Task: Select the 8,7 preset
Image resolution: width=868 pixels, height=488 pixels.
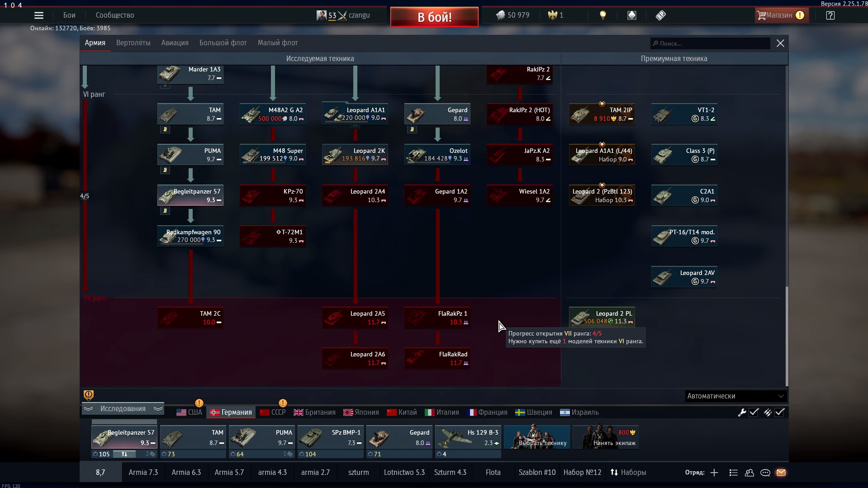Action: [x=100, y=473]
